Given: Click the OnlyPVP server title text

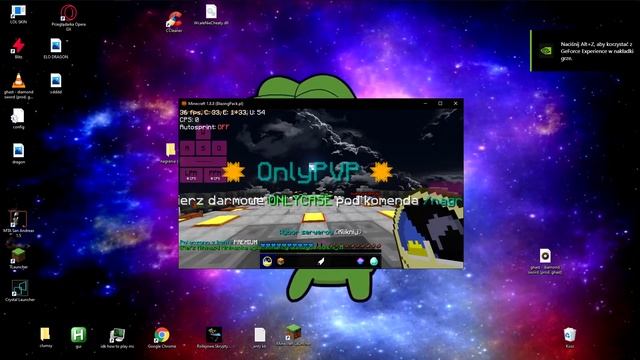Looking at the screenshot, I should pos(309,172).
